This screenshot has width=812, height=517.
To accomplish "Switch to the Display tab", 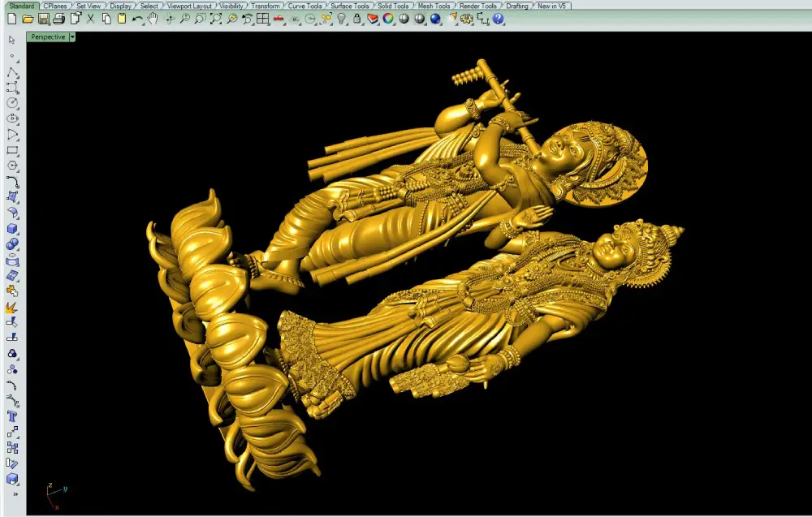I will point(121,6).
